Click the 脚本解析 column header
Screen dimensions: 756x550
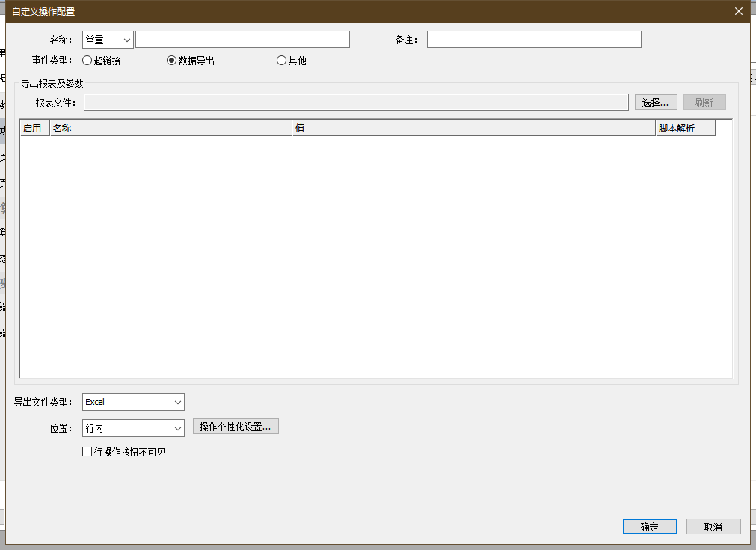tap(685, 129)
